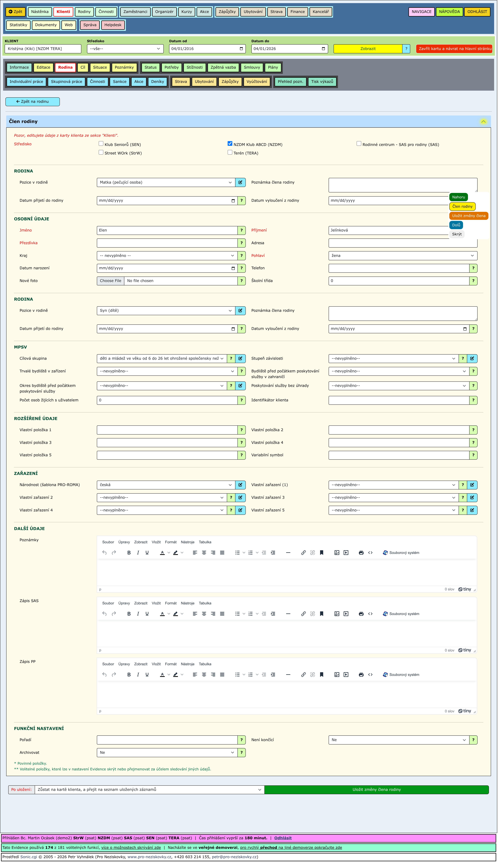The height and width of the screenshot is (868, 498).
Task: Open the Soubor menu in Poznámky editor
Action: [x=108, y=542]
